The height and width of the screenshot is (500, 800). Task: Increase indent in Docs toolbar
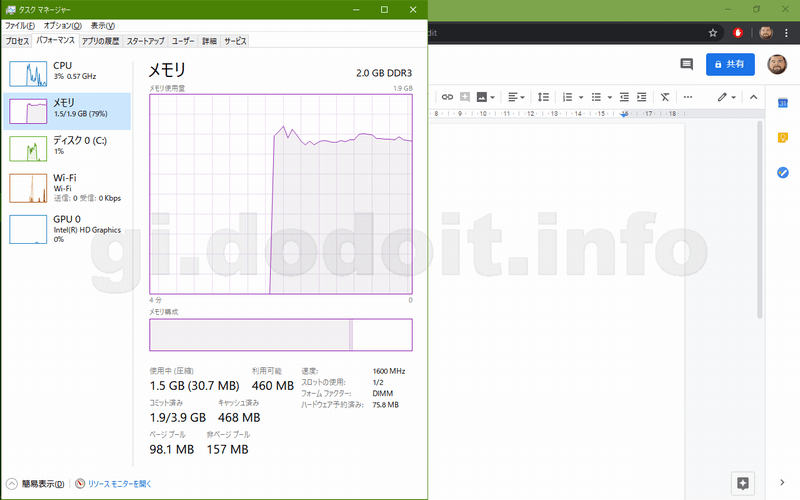(642, 97)
